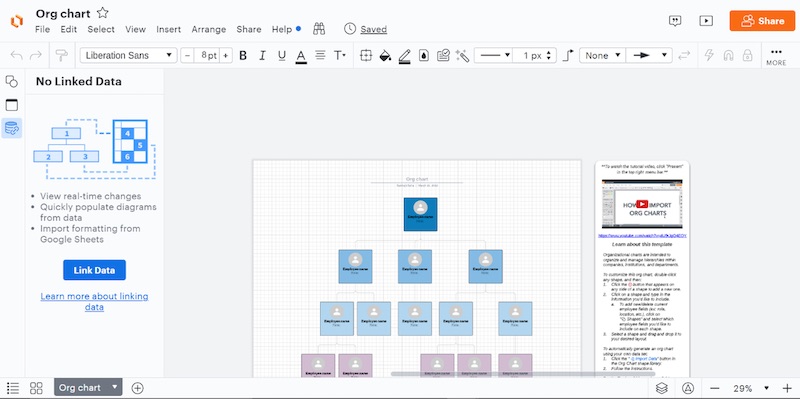The image size is (800, 399).
Task: Open the end arrow style dropdown
Action: [649, 56]
